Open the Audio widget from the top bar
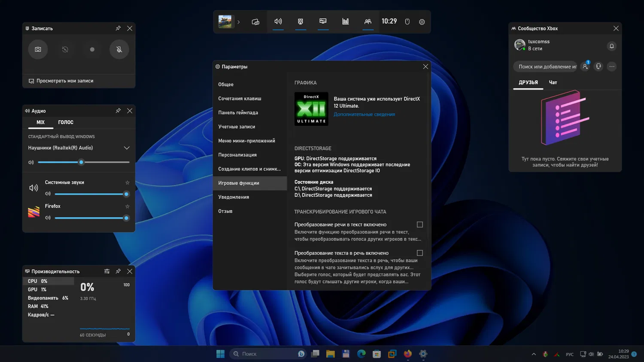 pos(278,21)
